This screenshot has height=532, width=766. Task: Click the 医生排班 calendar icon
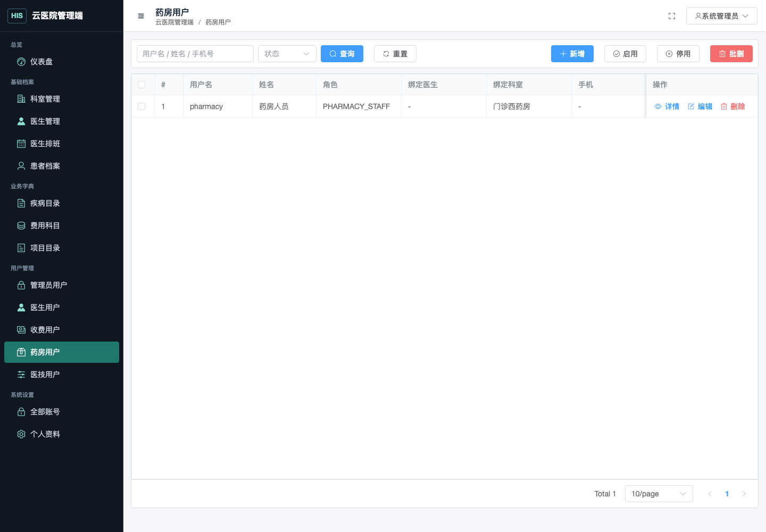click(x=21, y=144)
